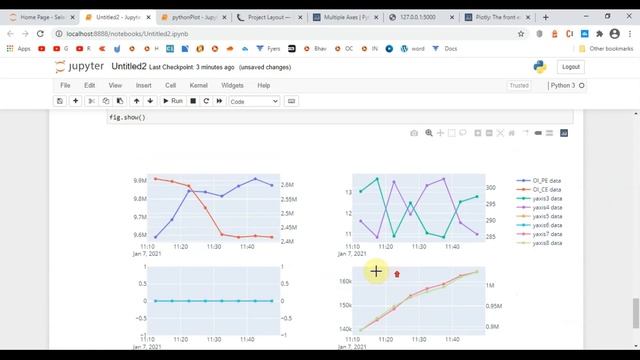Click the Logout button
The image size is (640, 360).
[x=571, y=67]
